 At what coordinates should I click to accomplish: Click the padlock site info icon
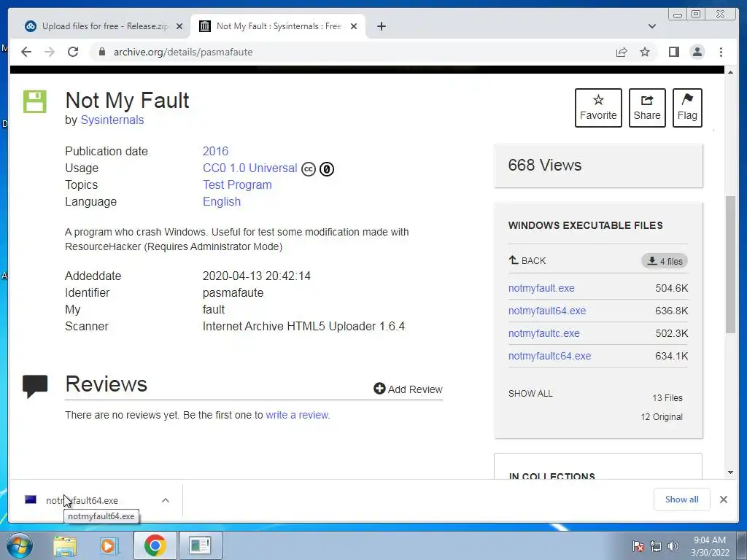(x=101, y=52)
